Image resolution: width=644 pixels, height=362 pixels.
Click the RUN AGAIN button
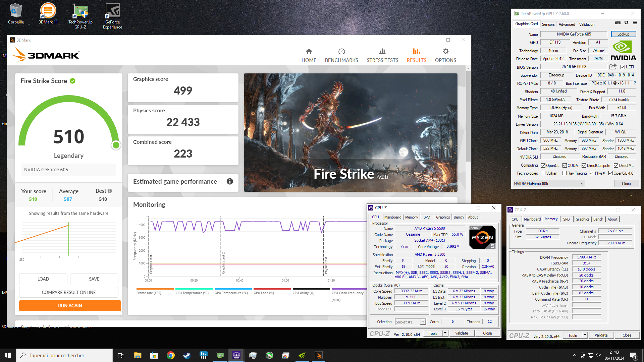[x=70, y=306]
